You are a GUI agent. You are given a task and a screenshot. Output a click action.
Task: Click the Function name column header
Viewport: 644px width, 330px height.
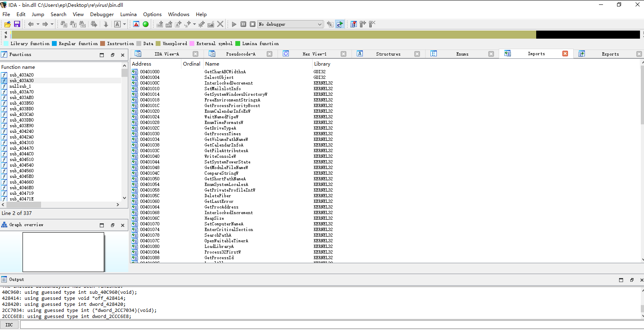coord(61,67)
